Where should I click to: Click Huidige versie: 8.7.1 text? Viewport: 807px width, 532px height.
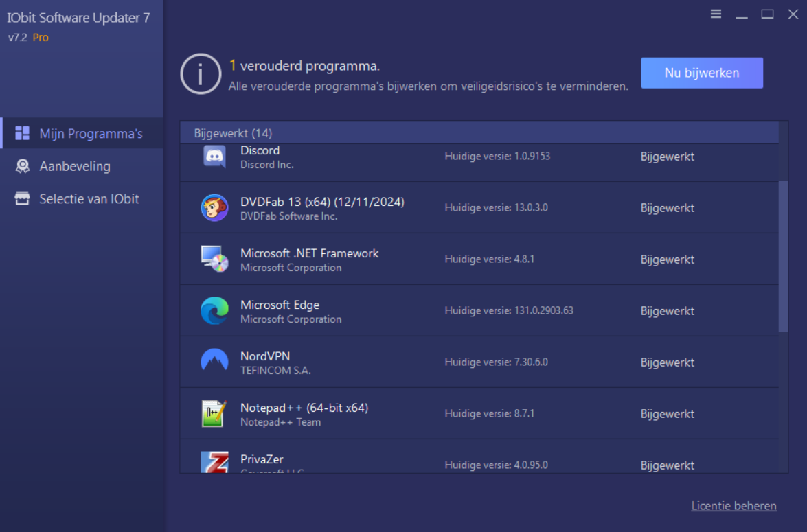[x=490, y=413]
